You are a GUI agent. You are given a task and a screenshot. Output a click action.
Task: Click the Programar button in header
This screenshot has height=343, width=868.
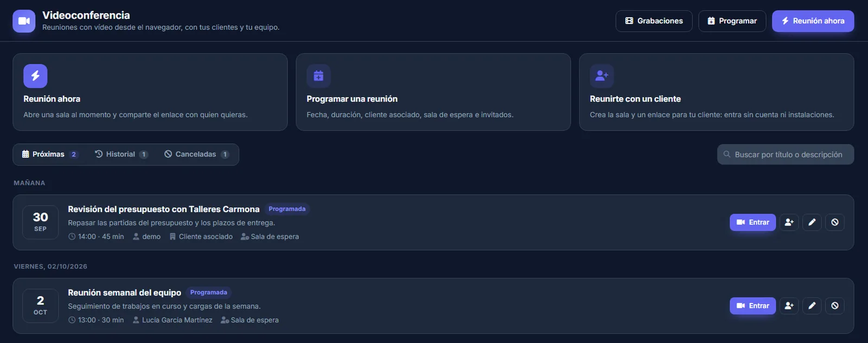point(732,21)
